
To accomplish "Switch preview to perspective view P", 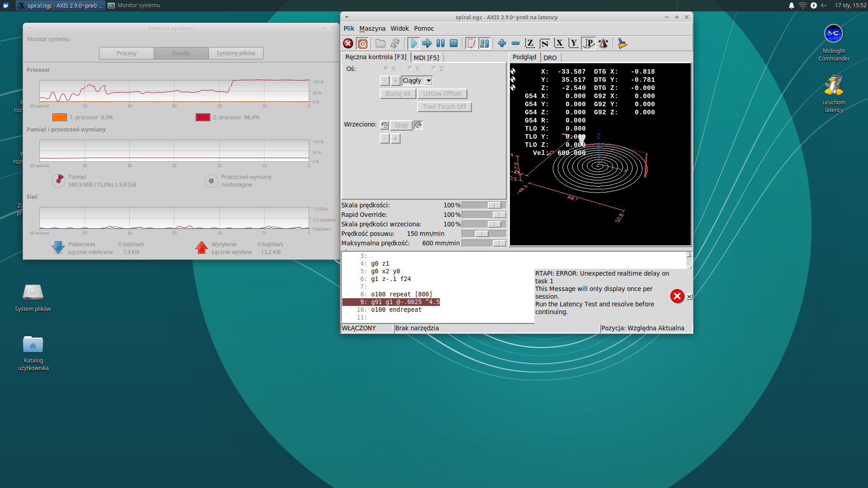I will (x=589, y=43).
